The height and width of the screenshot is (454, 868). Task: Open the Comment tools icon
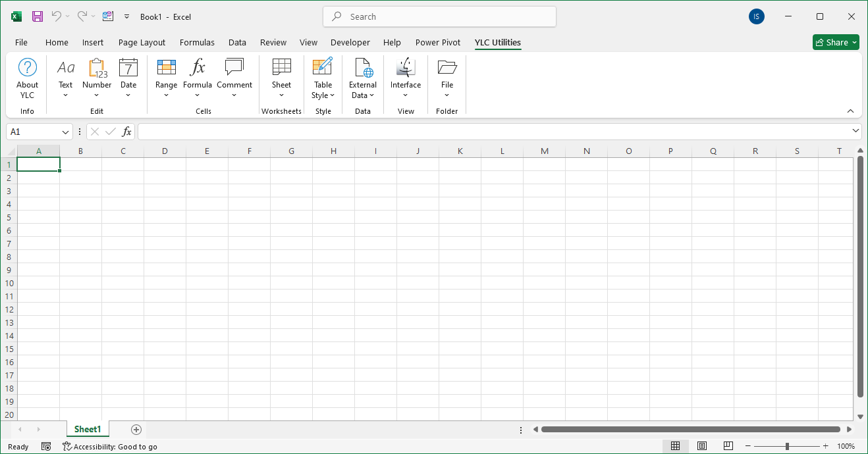(x=234, y=68)
